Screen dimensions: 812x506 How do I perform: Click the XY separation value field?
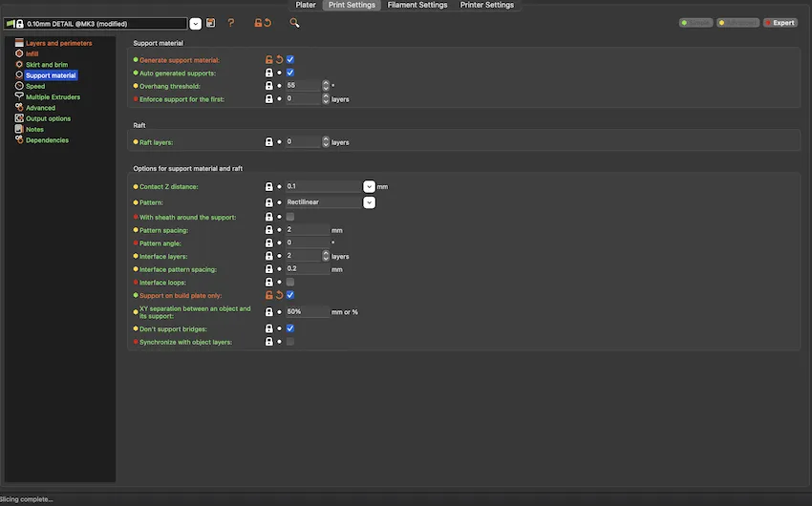tap(308, 311)
